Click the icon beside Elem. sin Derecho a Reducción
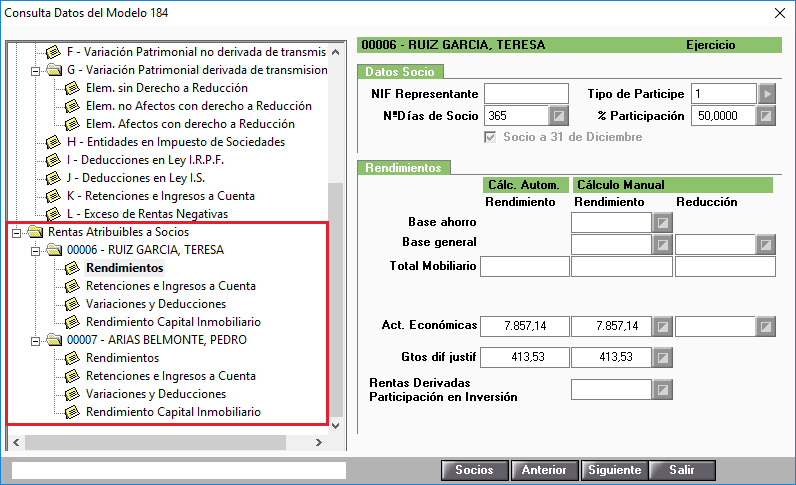Viewport: 796px width, 485px height. [72, 88]
